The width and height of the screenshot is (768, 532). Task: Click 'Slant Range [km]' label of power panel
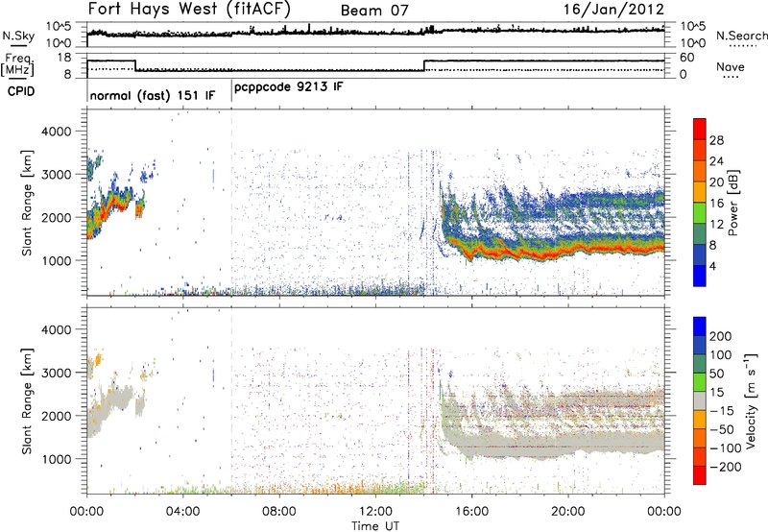point(28,203)
